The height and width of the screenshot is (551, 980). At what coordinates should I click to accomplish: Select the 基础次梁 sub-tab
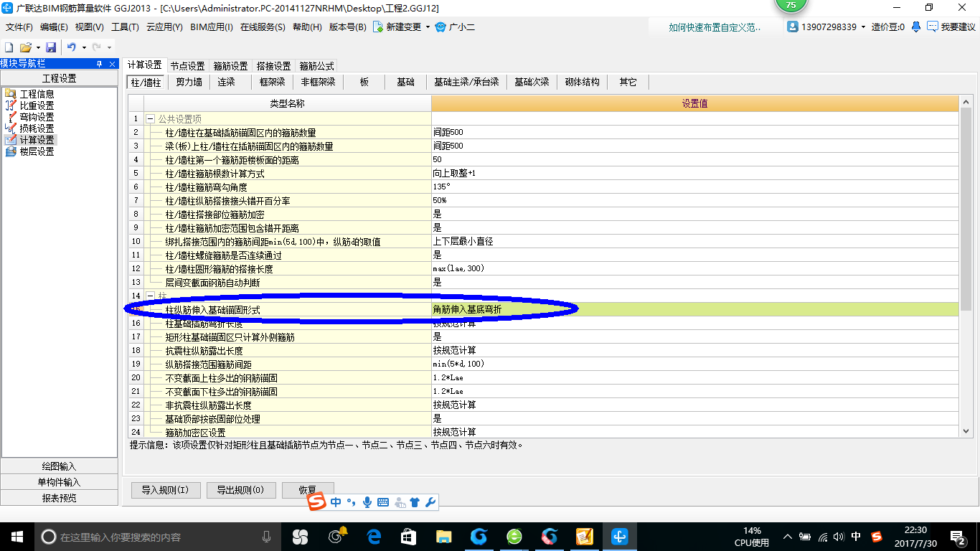pyautogui.click(x=532, y=82)
